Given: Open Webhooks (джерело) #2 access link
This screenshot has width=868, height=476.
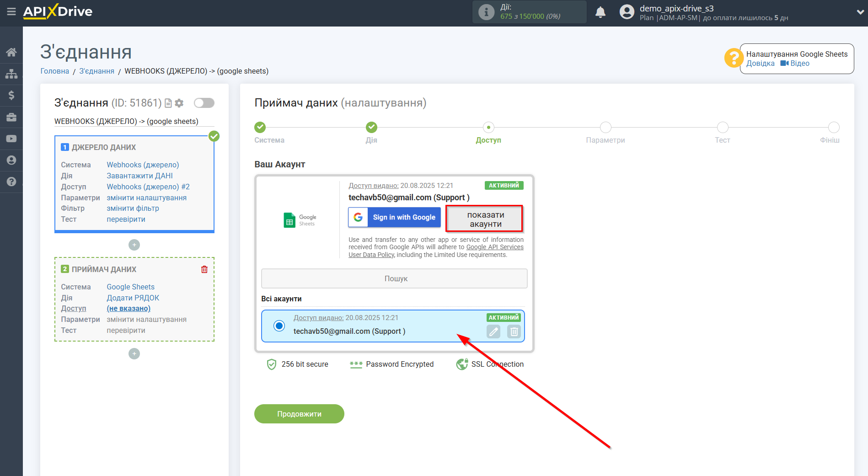Looking at the screenshot, I should tap(148, 187).
